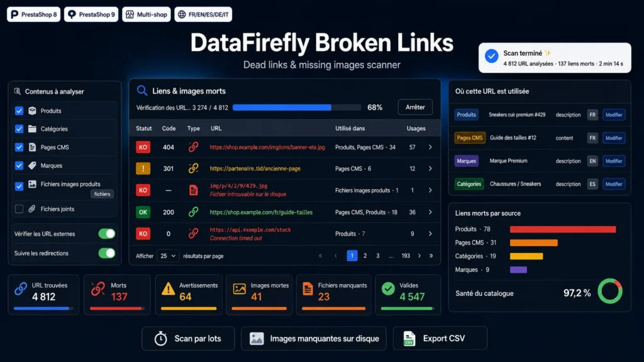The height and width of the screenshot is (362, 644).
Task: Click the Export CSV button
Action: coord(440,339)
